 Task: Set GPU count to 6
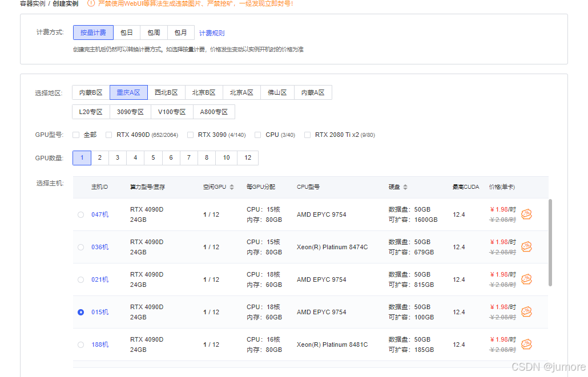pos(171,158)
